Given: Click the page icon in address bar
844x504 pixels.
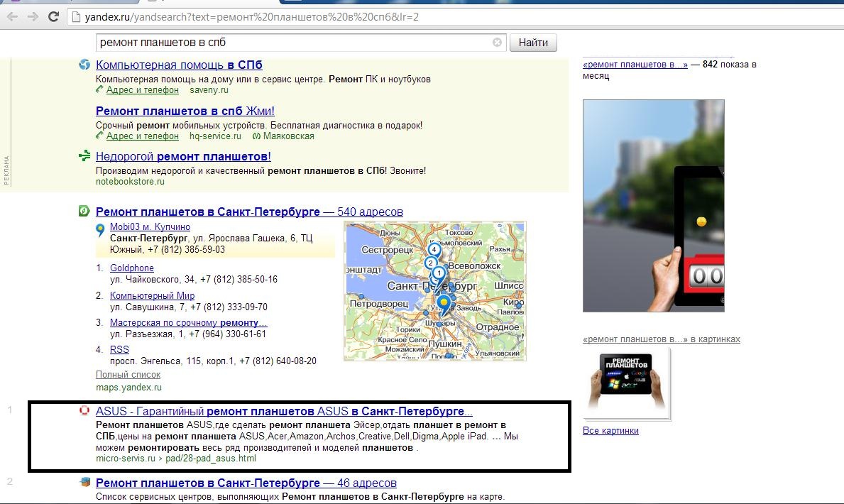Looking at the screenshot, I should 76,17.
